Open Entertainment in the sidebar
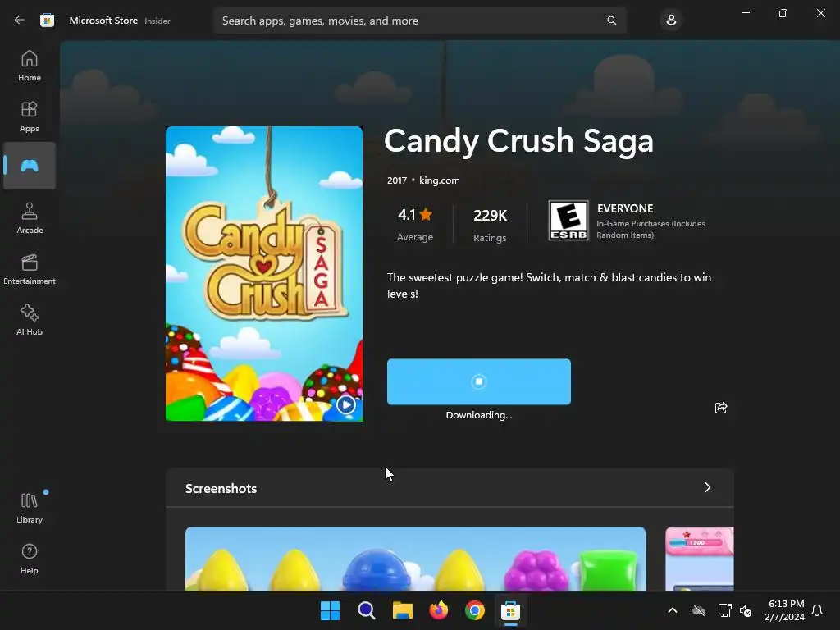The image size is (840, 630). pos(30,269)
